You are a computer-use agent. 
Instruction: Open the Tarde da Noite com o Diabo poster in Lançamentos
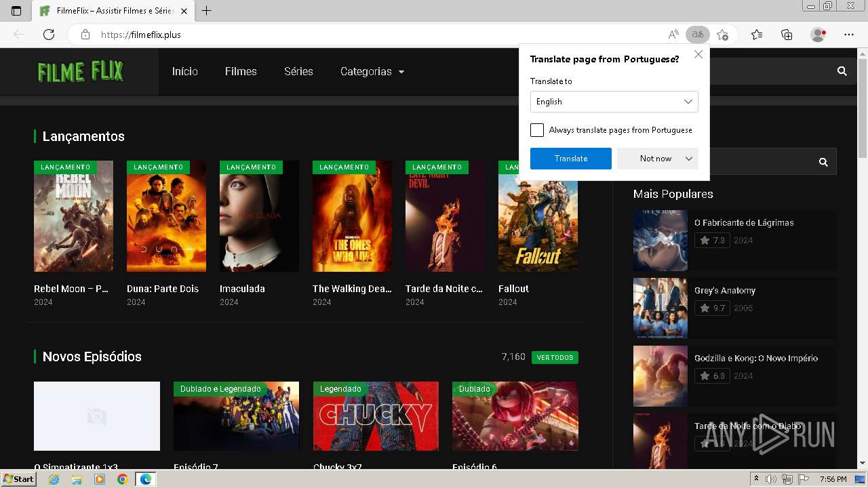pos(445,216)
